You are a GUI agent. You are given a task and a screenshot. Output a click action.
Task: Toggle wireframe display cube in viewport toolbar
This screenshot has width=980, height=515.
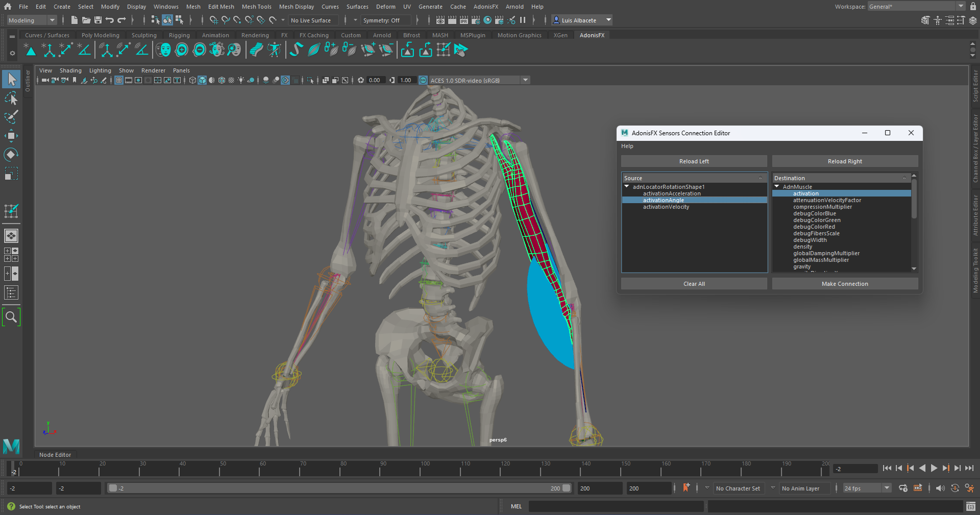pos(192,80)
